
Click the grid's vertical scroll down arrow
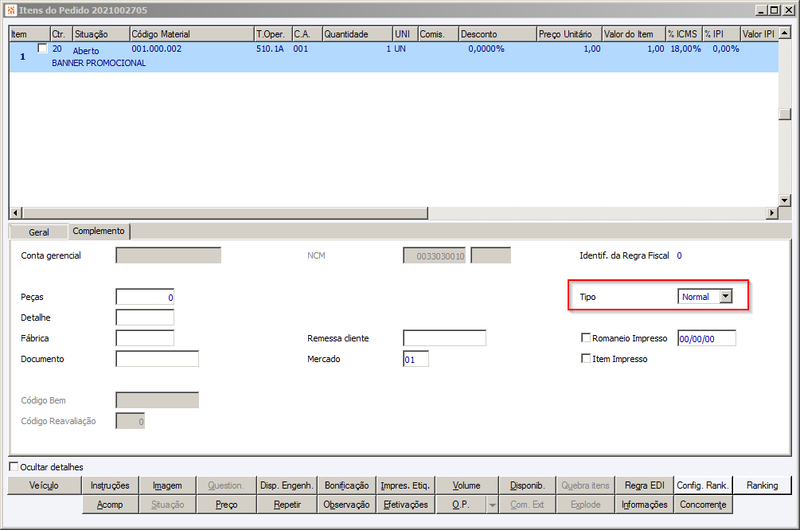coord(785,200)
